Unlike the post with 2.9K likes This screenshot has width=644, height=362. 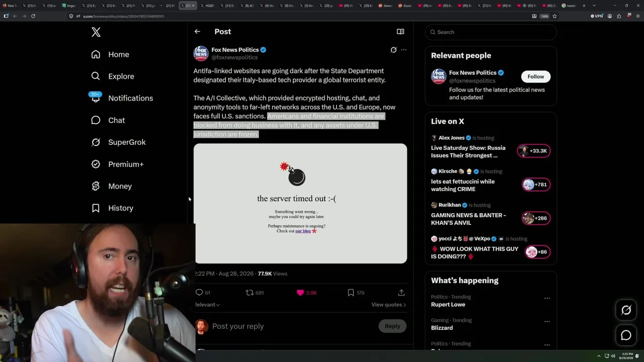pos(306,293)
